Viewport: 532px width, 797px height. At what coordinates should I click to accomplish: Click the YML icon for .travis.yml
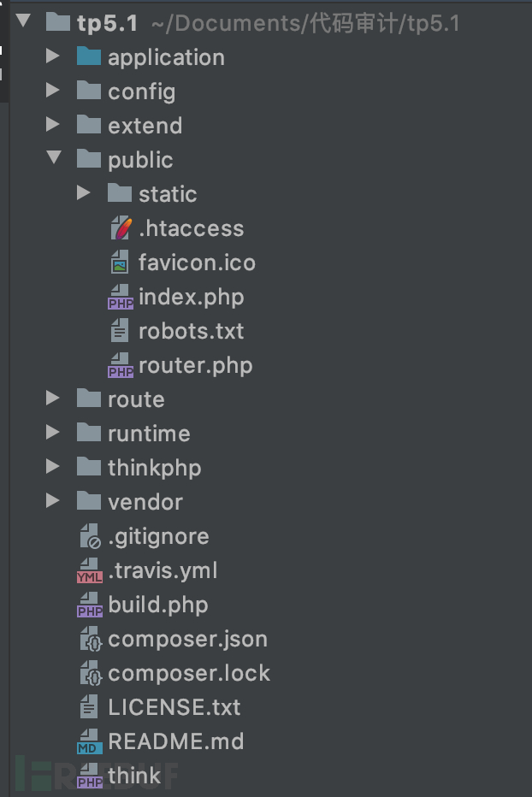coord(90,570)
